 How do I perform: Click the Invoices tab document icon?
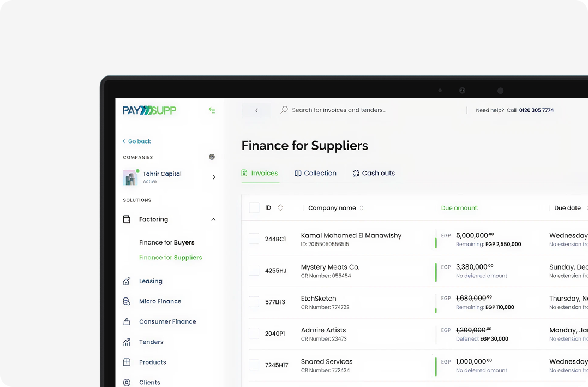click(244, 173)
